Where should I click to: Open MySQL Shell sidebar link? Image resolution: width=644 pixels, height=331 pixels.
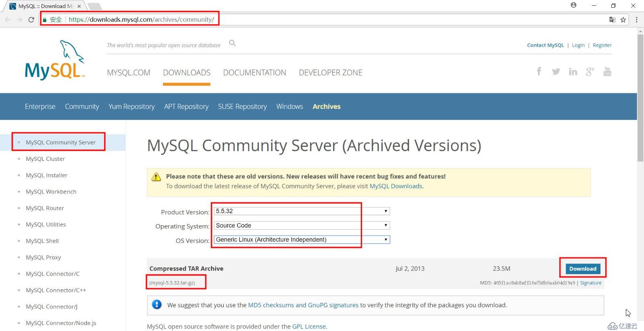pyautogui.click(x=42, y=241)
